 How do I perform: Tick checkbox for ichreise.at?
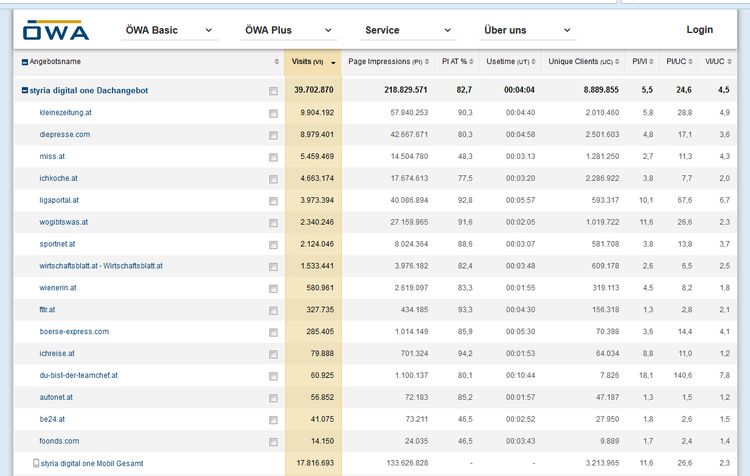point(273,354)
